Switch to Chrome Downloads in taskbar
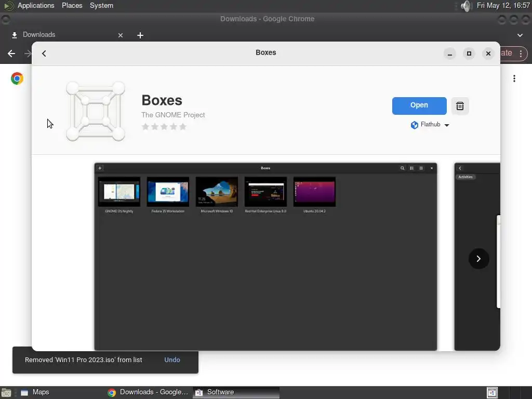This screenshot has width=532, height=399. [x=148, y=392]
